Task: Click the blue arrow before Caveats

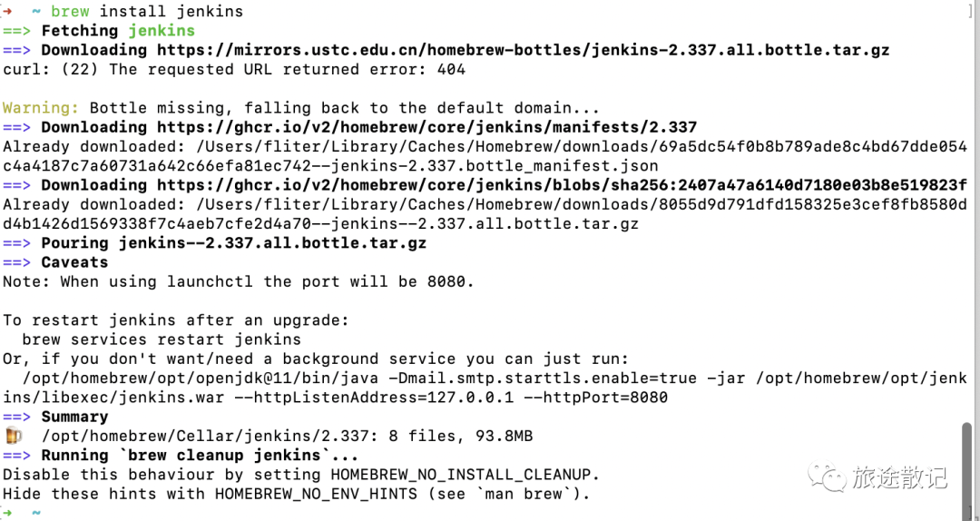Action: (x=17, y=262)
